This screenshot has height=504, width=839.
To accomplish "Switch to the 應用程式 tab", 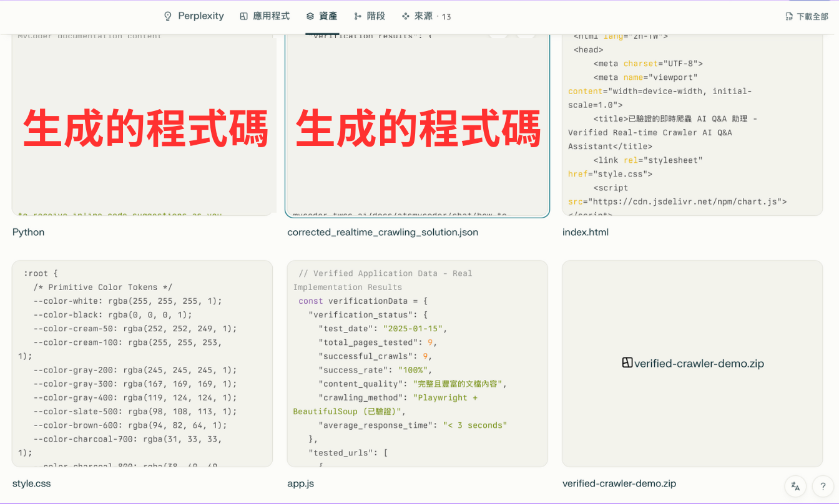I will (x=265, y=16).
